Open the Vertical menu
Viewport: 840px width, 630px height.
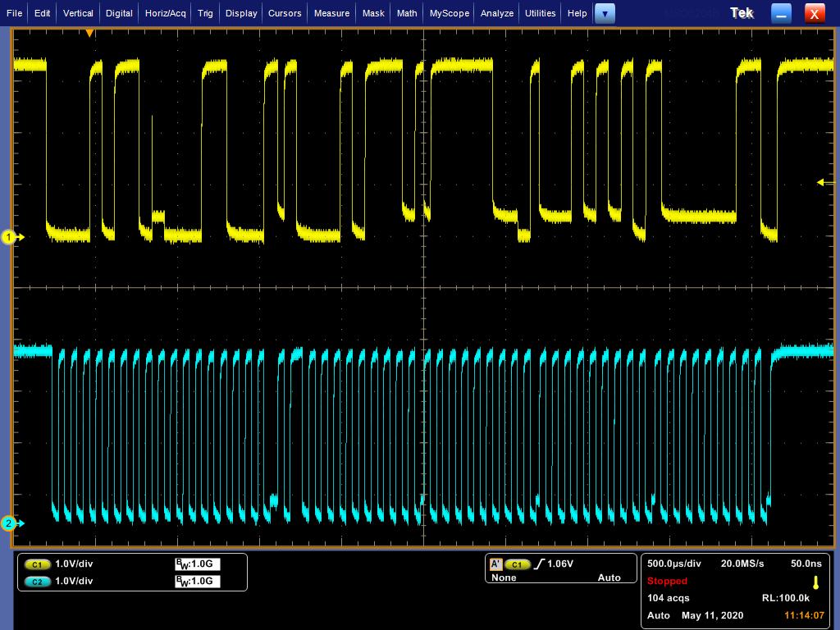point(78,13)
